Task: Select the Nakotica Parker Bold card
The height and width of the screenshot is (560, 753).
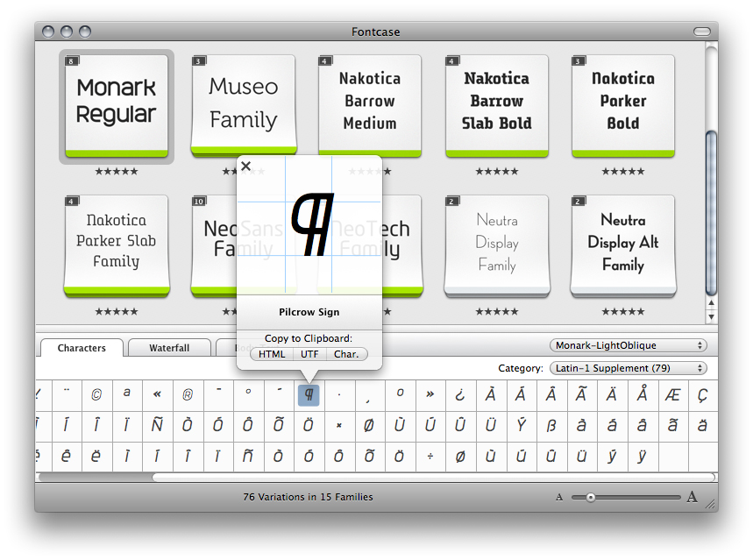Action: (x=623, y=106)
